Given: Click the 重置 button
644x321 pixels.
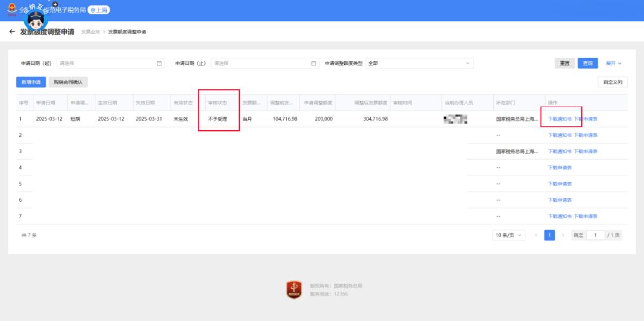Looking at the screenshot, I should (565, 63).
